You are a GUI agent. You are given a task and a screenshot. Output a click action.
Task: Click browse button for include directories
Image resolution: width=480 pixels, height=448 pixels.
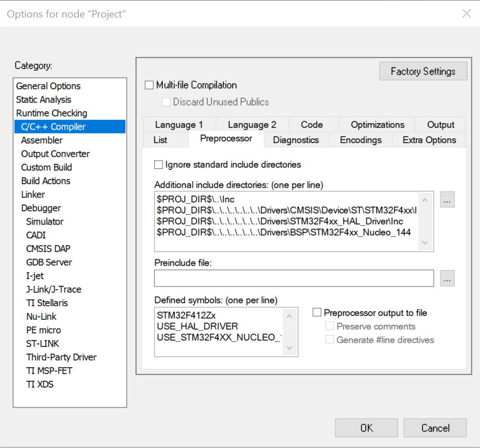coord(447,199)
